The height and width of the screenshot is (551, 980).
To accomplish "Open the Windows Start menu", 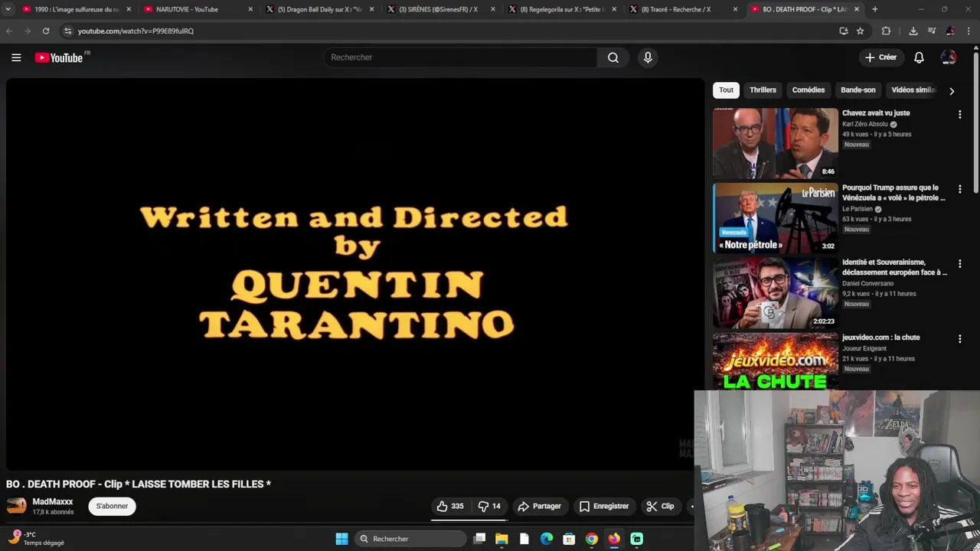I will coord(342,539).
